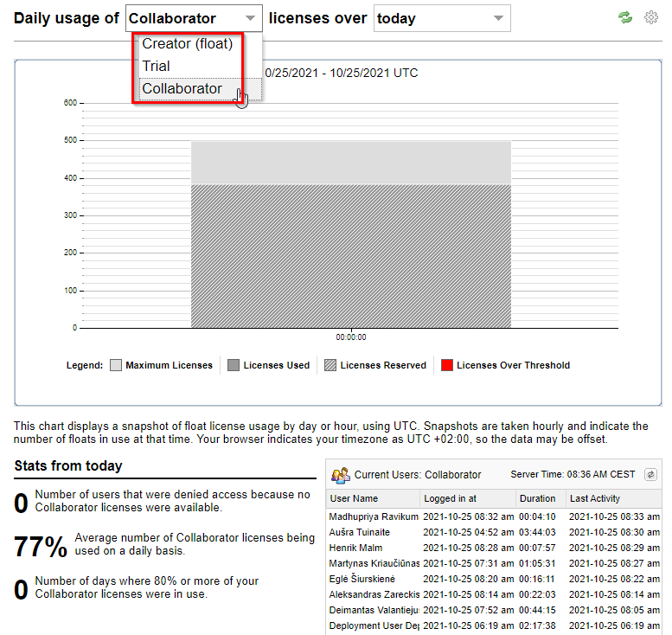Click the 00:04:10 duration value
The height and width of the screenshot is (635, 672).
point(537,516)
